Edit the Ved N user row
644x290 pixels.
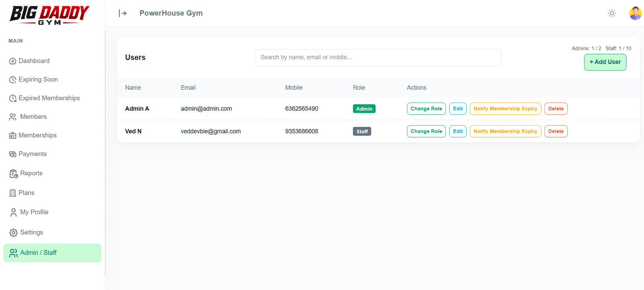point(458,131)
